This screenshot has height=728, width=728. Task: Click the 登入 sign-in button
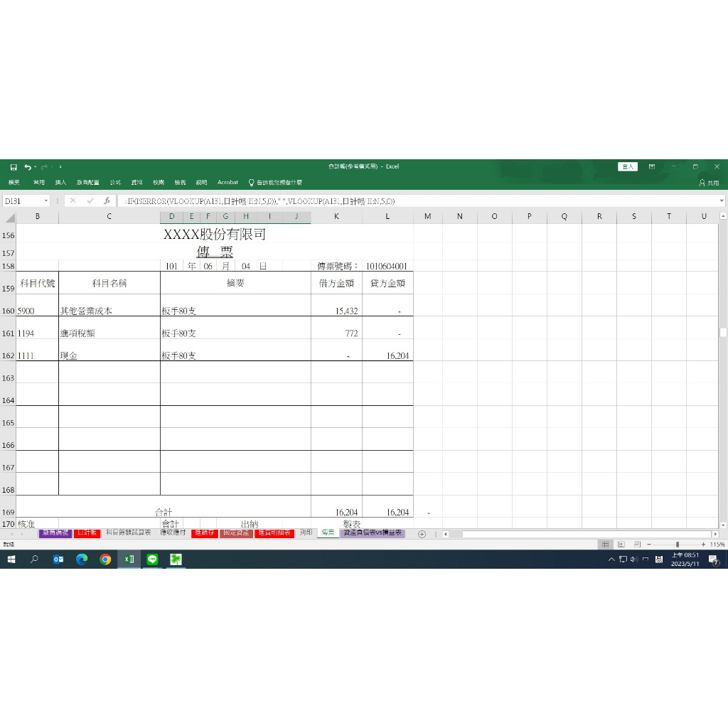click(x=628, y=166)
